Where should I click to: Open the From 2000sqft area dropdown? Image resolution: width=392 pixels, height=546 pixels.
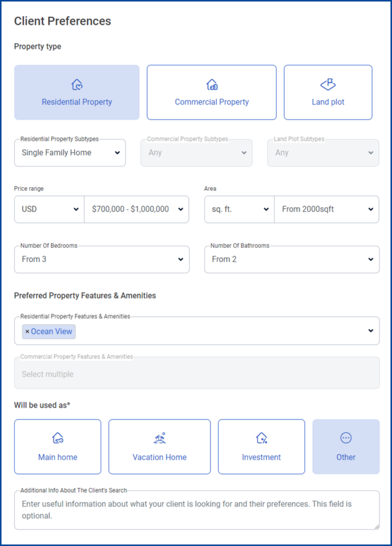(x=327, y=209)
